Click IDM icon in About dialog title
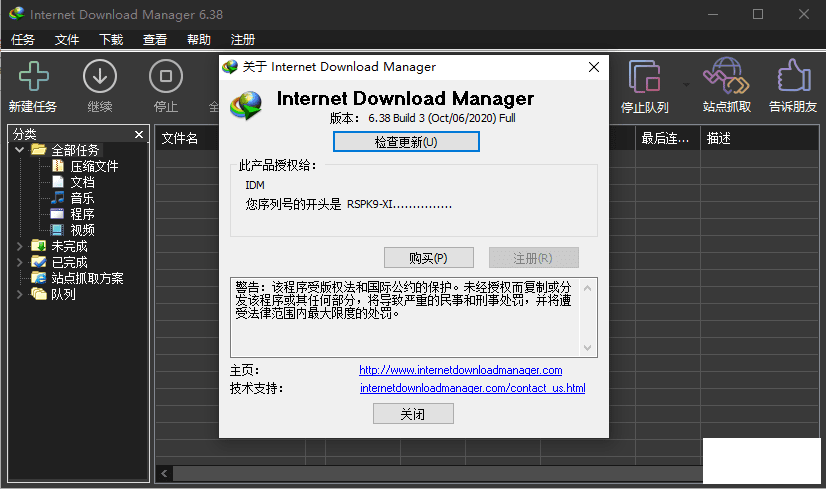The image size is (826, 489). pyautogui.click(x=230, y=67)
